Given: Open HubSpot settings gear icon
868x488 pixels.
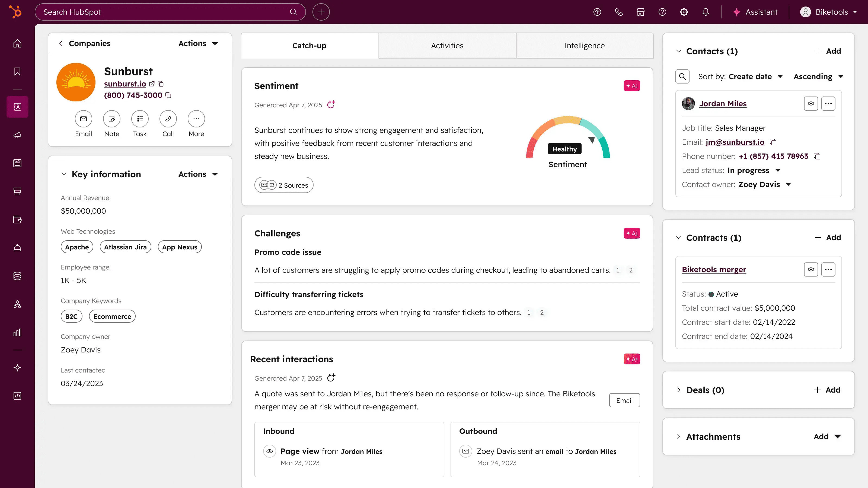Looking at the screenshot, I should pyautogui.click(x=684, y=12).
